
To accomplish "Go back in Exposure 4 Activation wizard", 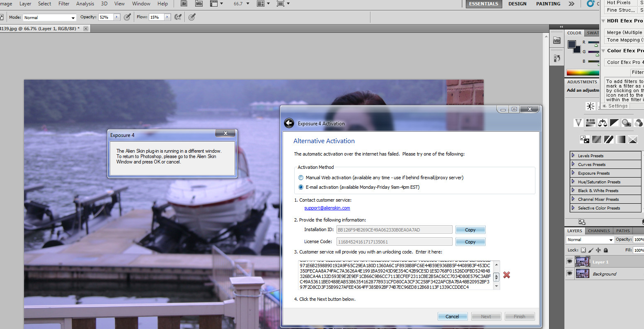I will 289,123.
